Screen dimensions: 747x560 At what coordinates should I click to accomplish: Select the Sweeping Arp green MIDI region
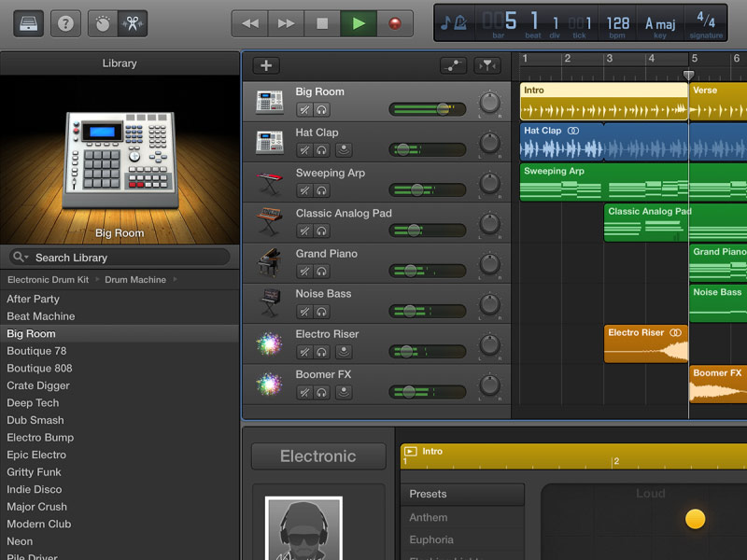pos(634,182)
